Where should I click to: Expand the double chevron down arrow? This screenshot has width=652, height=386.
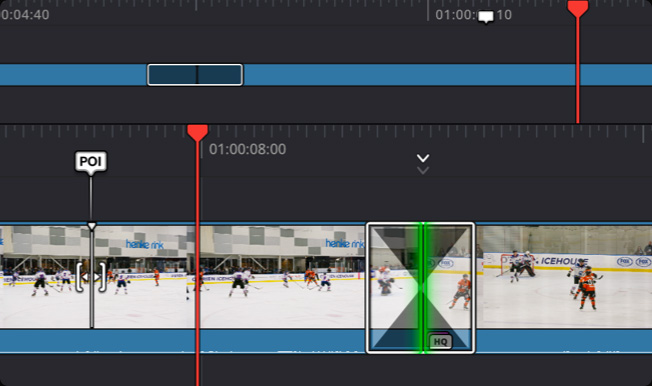[423, 164]
